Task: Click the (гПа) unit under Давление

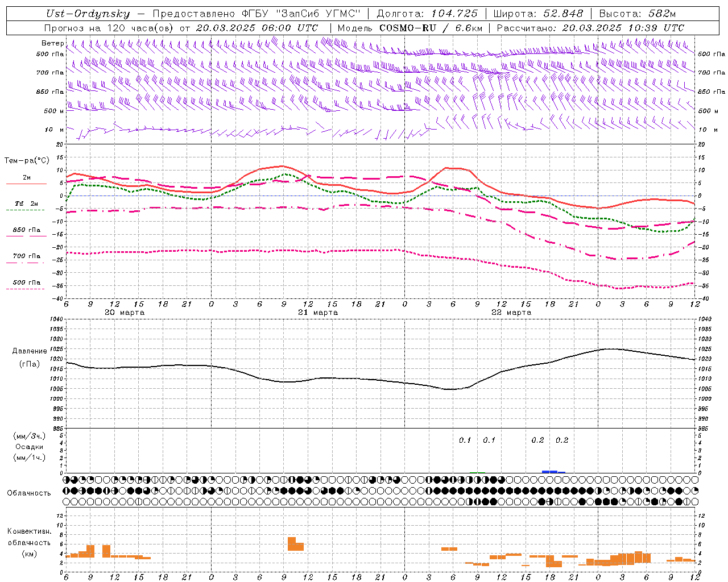Action: (30, 364)
